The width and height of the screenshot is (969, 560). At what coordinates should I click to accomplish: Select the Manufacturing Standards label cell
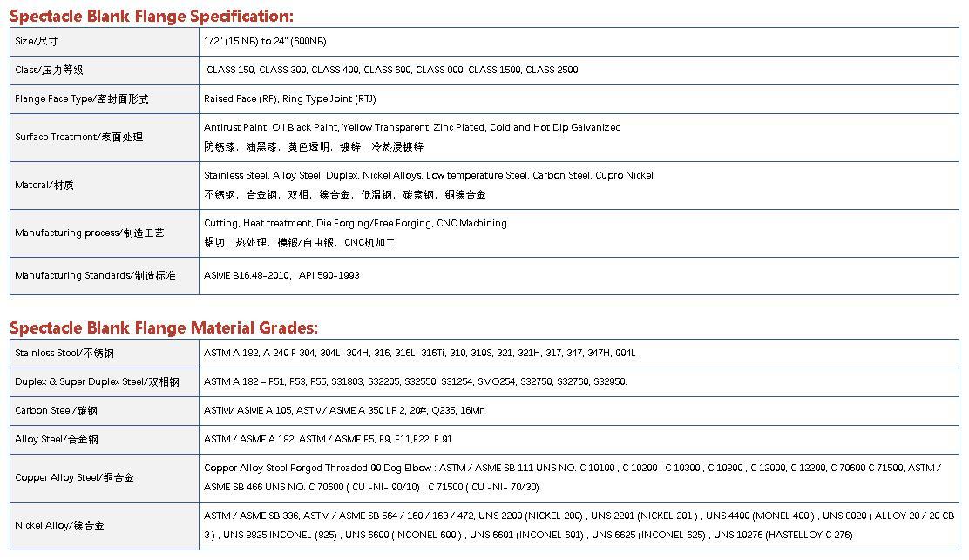[x=105, y=276]
